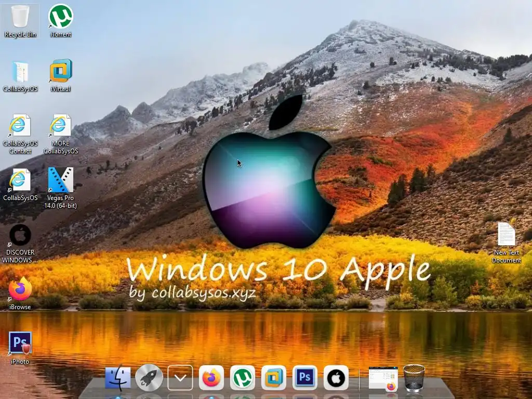Screen dimensions: 532x399
Task: Open New Text Document file
Action: pos(506,243)
